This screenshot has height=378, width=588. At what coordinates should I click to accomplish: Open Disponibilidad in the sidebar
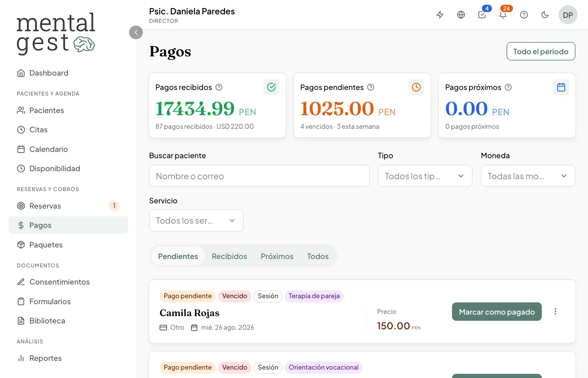coord(68,168)
